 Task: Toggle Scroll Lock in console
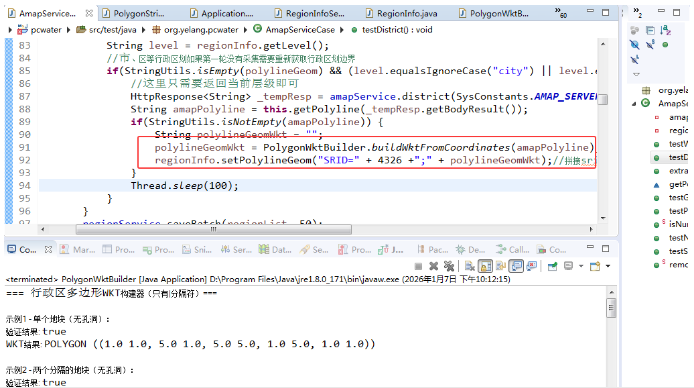click(486, 266)
